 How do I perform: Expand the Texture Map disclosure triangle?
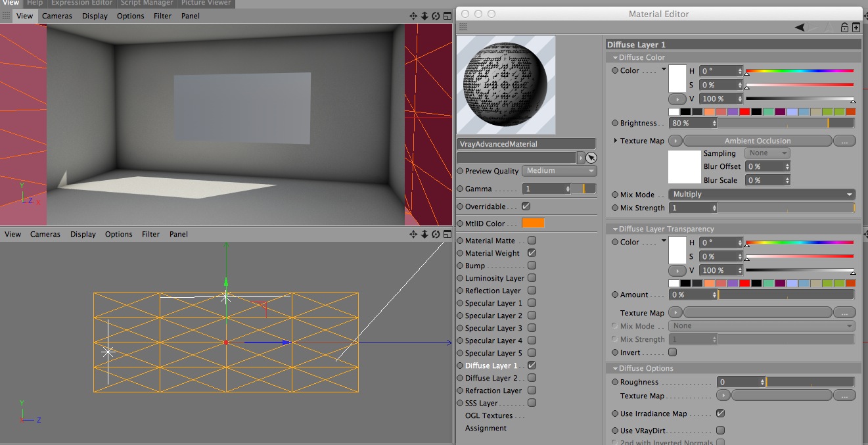click(616, 141)
